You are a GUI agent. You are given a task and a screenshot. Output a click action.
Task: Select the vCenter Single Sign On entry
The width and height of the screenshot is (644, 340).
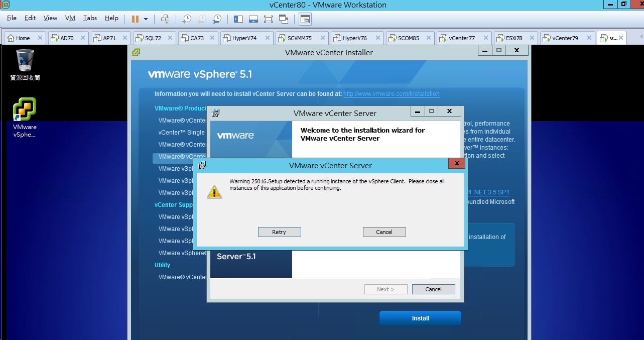(182, 133)
